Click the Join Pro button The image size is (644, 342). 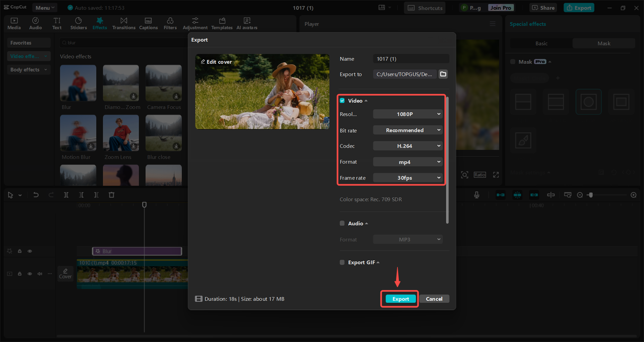click(501, 8)
